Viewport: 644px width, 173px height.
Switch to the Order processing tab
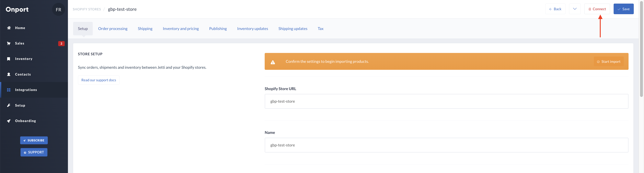pos(113,29)
